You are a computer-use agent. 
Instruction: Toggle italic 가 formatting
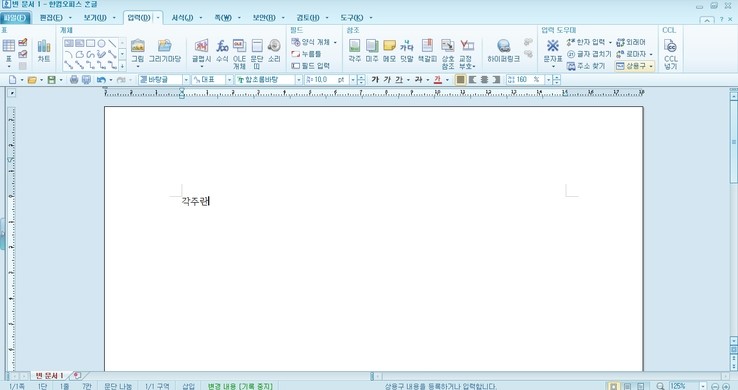[x=387, y=80]
